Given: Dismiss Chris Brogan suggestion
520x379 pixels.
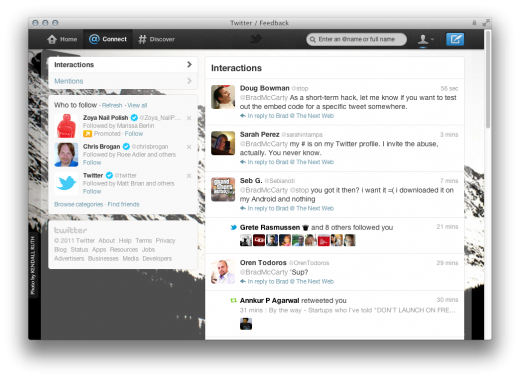Looking at the screenshot, I should [189, 147].
